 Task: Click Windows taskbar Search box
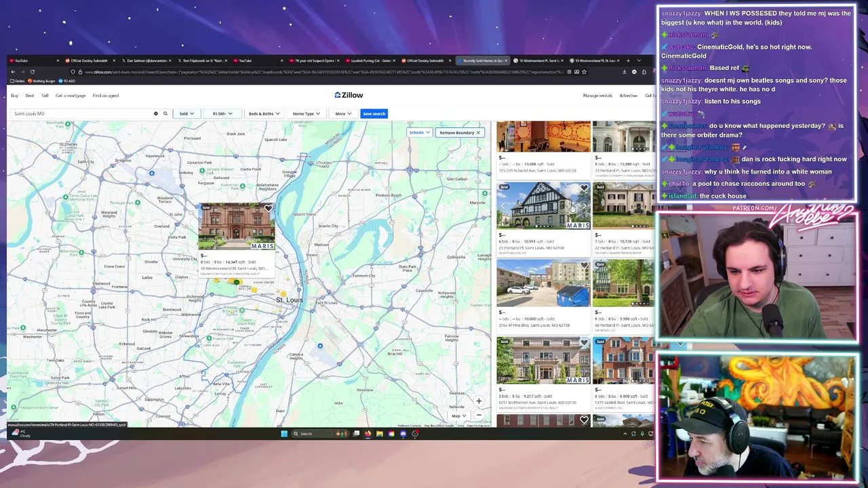coord(320,434)
